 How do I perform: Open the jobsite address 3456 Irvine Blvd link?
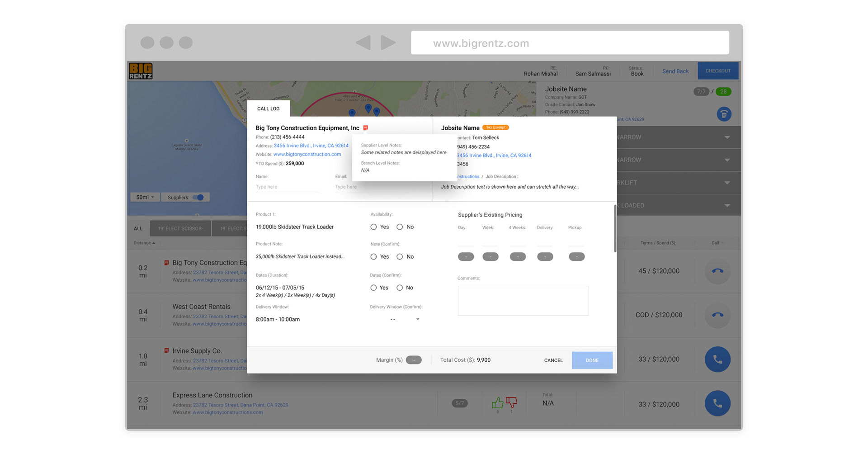click(x=494, y=156)
